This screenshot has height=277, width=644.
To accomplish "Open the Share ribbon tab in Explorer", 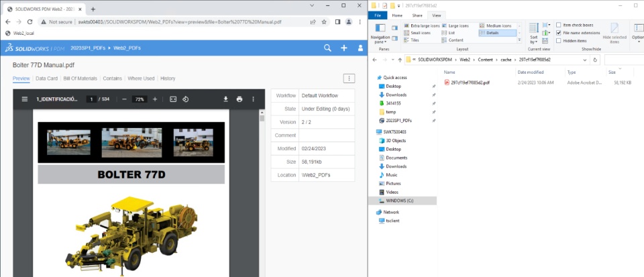I will pos(417,15).
